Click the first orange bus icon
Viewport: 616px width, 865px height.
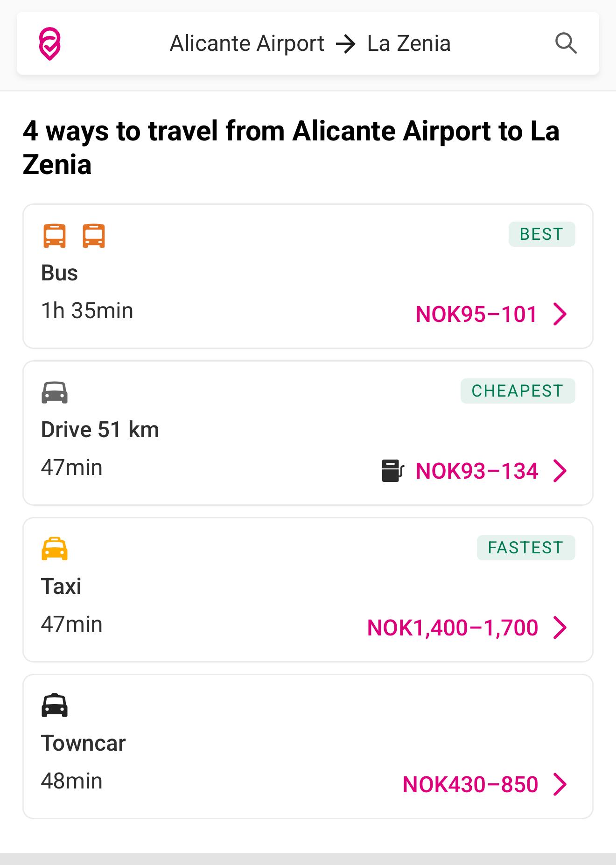click(x=55, y=236)
